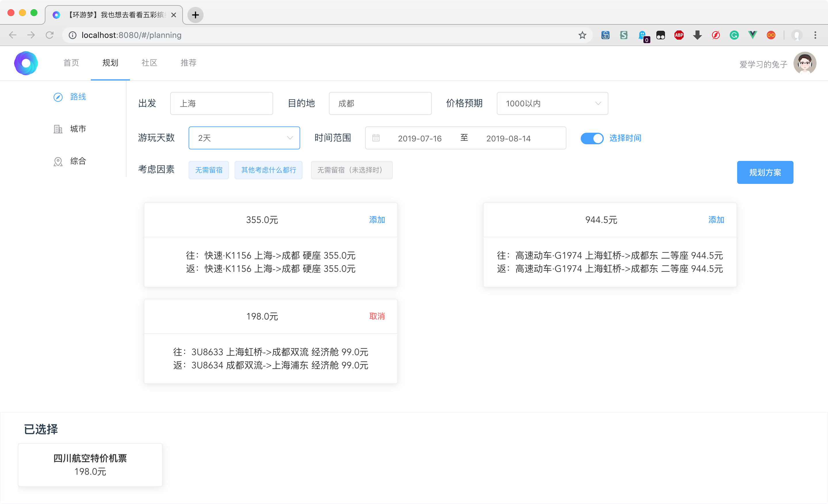Bookmark this page with the star icon
This screenshot has width=828, height=504.
[582, 35]
